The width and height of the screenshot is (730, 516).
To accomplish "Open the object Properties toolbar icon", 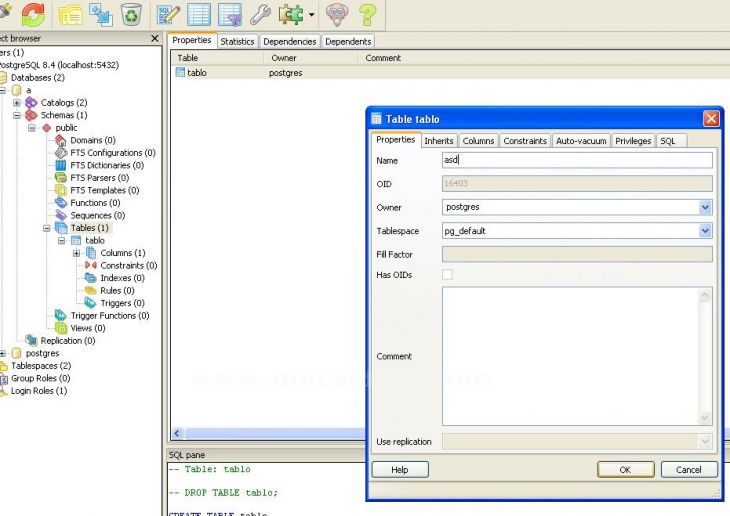I will click(x=70, y=14).
